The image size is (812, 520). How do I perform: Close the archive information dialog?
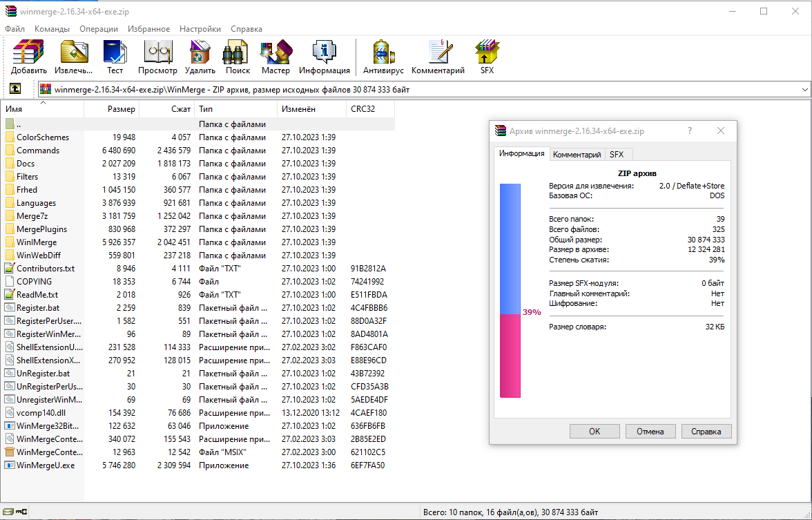click(x=720, y=131)
